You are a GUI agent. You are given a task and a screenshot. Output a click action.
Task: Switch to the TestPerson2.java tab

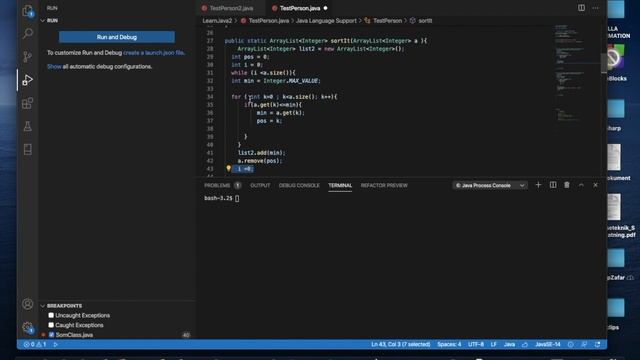click(x=231, y=8)
